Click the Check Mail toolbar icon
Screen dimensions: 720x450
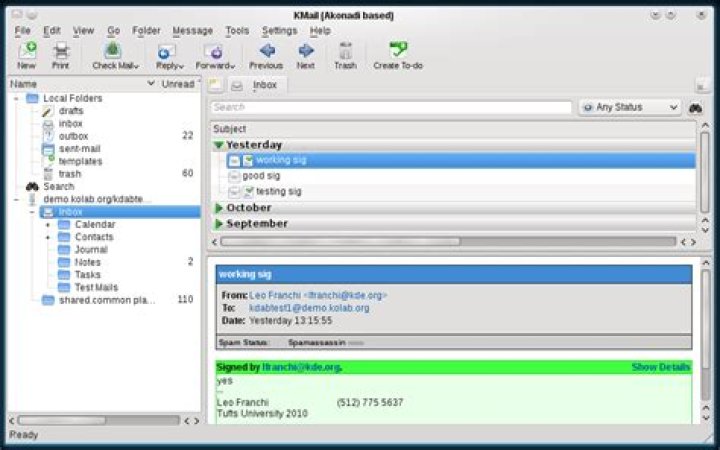pyautogui.click(x=112, y=51)
